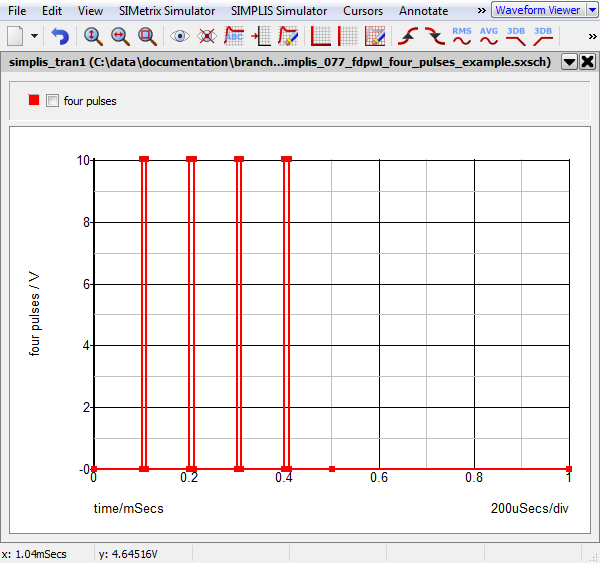Click the four pulses / V axis label

(35, 314)
